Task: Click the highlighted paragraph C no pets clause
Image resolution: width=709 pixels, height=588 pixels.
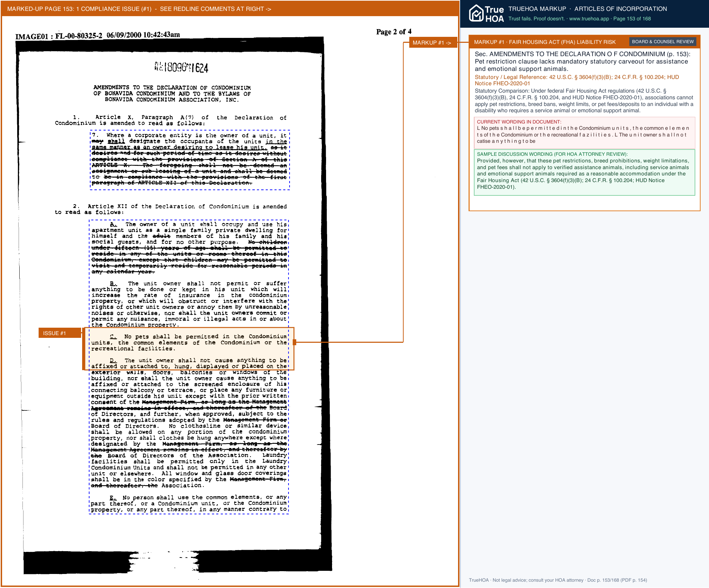Action: 189,342
